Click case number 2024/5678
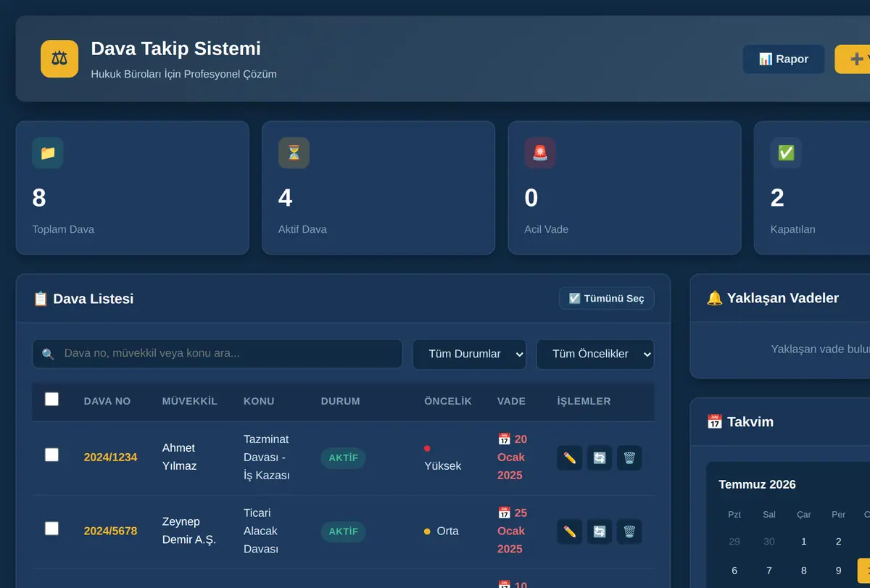The image size is (870, 588). coord(110,531)
